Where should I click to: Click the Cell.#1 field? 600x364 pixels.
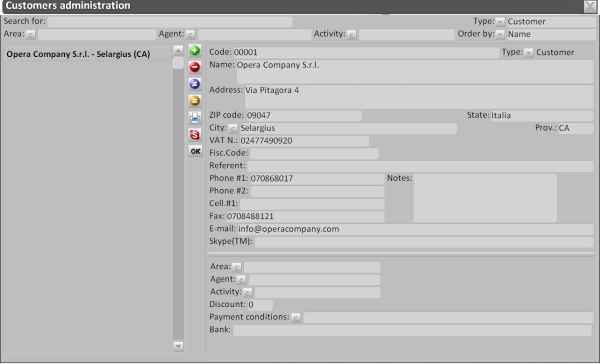tap(312, 204)
